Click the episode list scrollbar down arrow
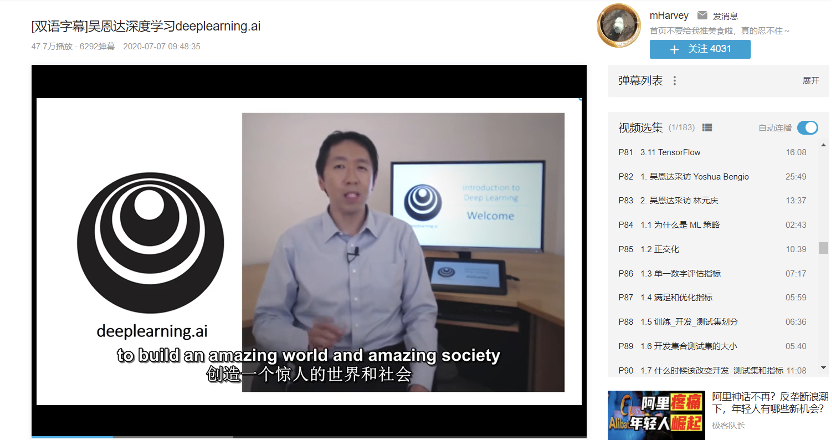 click(x=823, y=367)
